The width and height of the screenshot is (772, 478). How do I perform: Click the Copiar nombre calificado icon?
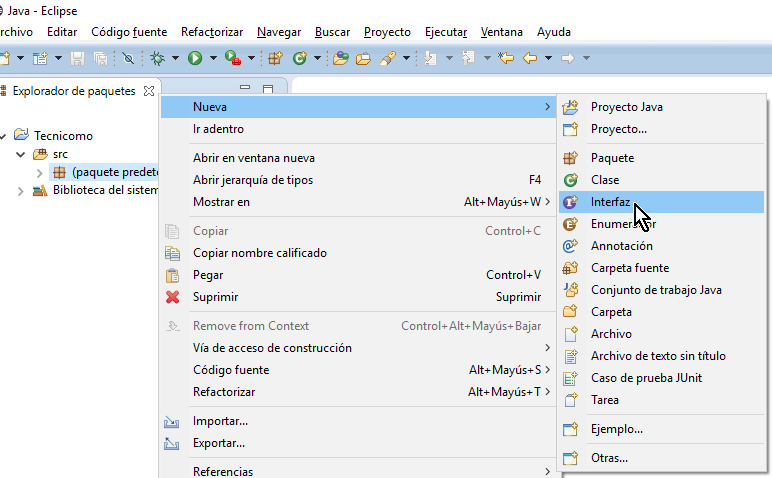172,253
